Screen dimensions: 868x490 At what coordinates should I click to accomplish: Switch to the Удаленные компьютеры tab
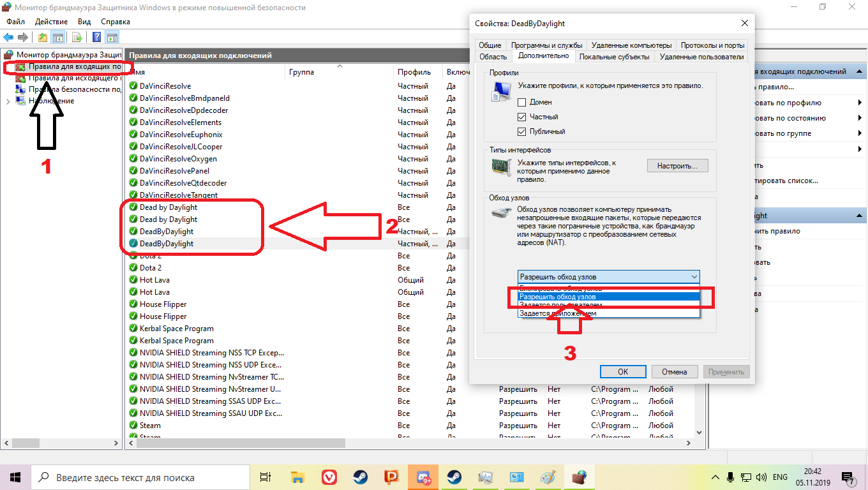pos(631,45)
